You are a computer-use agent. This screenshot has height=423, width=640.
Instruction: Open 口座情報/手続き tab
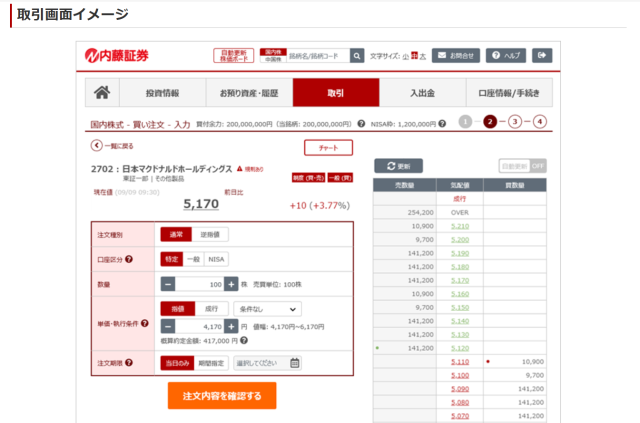(509, 93)
